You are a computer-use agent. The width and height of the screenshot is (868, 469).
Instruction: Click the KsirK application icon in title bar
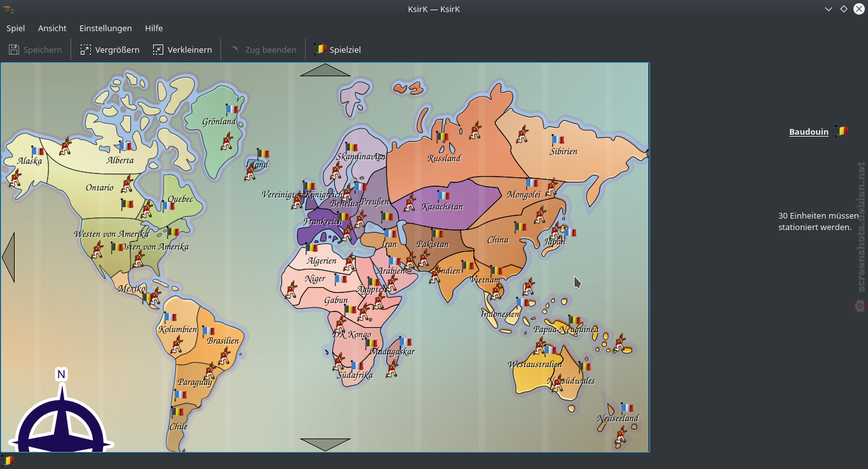pos(9,9)
